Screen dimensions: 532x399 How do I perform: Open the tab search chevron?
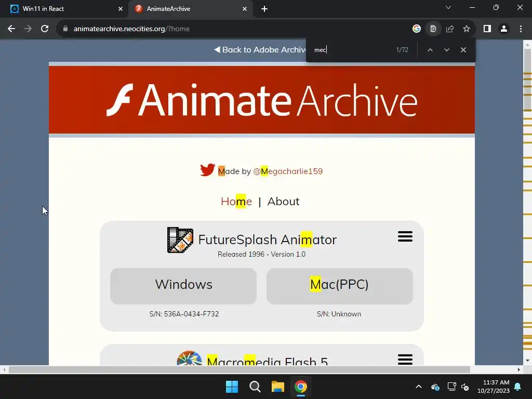(448, 7)
